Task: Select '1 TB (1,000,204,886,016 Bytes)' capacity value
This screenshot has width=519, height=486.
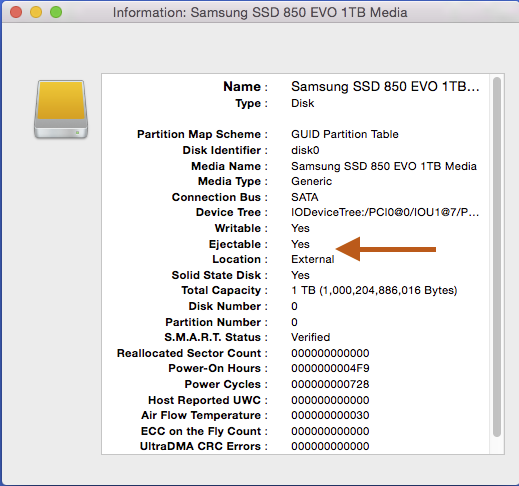Action: [x=374, y=290]
